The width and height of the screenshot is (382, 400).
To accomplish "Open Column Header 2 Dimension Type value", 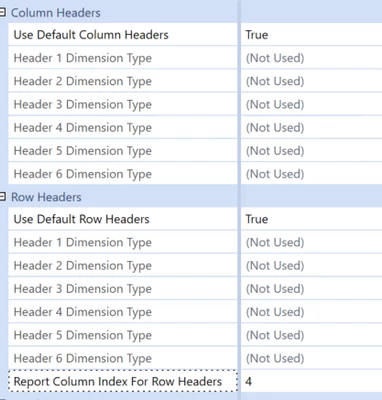I will [x=312, y=81].
